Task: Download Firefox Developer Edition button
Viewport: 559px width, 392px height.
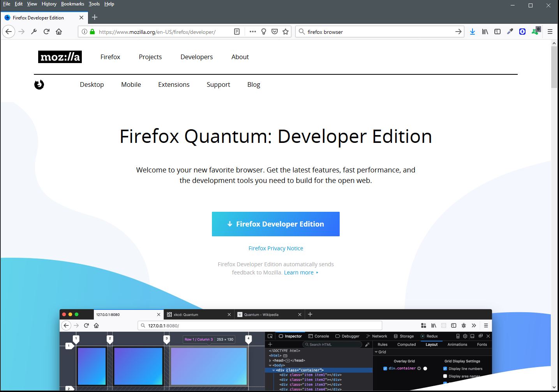Action: coord(276,224)
